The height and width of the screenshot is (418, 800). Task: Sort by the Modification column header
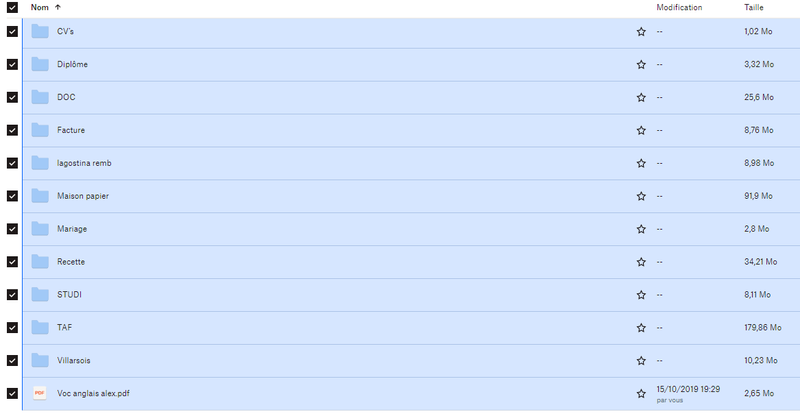[679, 7]
